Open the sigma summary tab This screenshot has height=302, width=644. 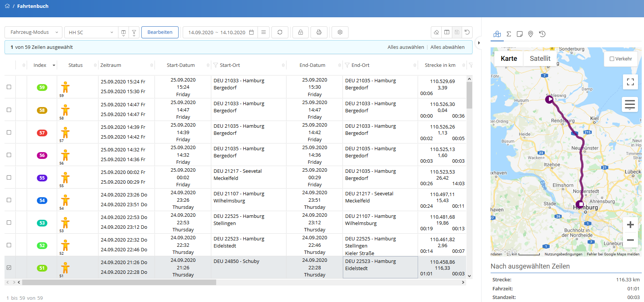click(x=509, y=34)
